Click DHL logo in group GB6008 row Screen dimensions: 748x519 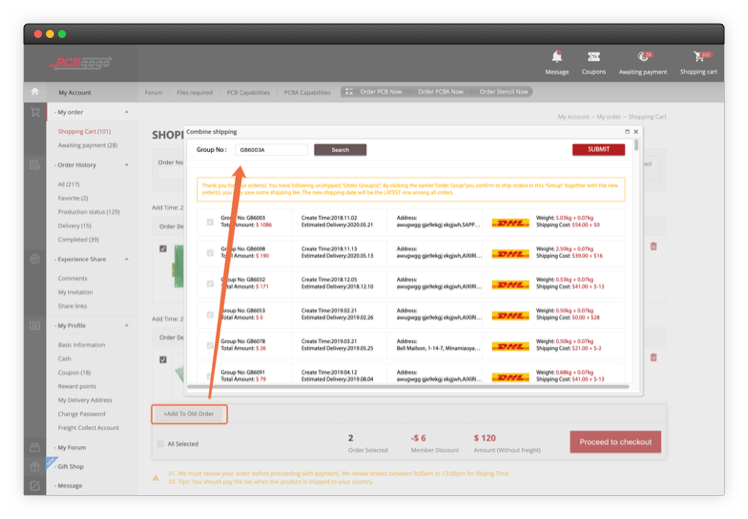pos(510,254)
